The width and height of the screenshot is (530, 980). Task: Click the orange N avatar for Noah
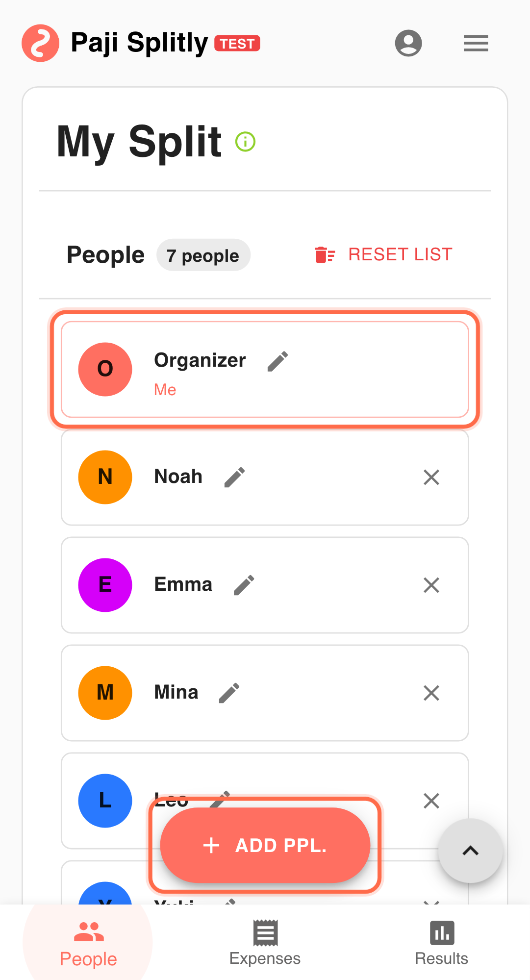coord(105,477)
